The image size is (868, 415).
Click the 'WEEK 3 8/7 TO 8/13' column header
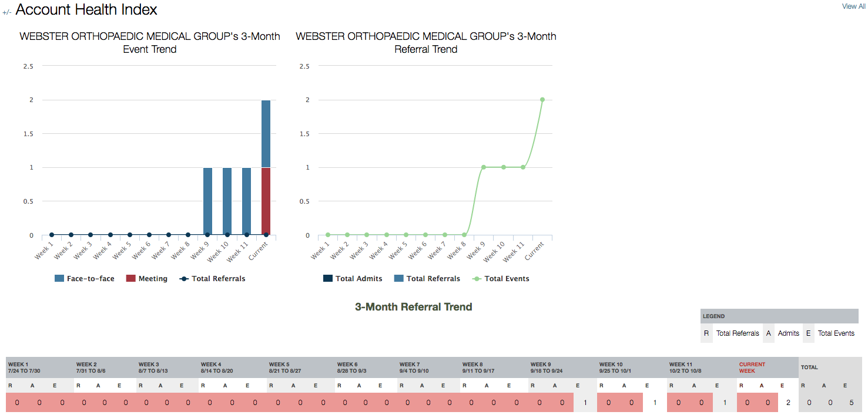click(x=167, y=367)
